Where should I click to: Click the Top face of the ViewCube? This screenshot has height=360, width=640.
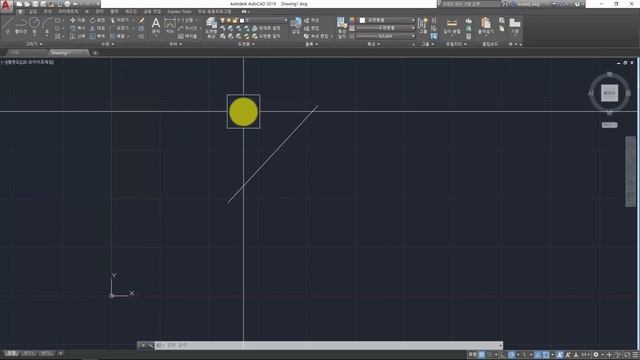click(x=609, y=93)
